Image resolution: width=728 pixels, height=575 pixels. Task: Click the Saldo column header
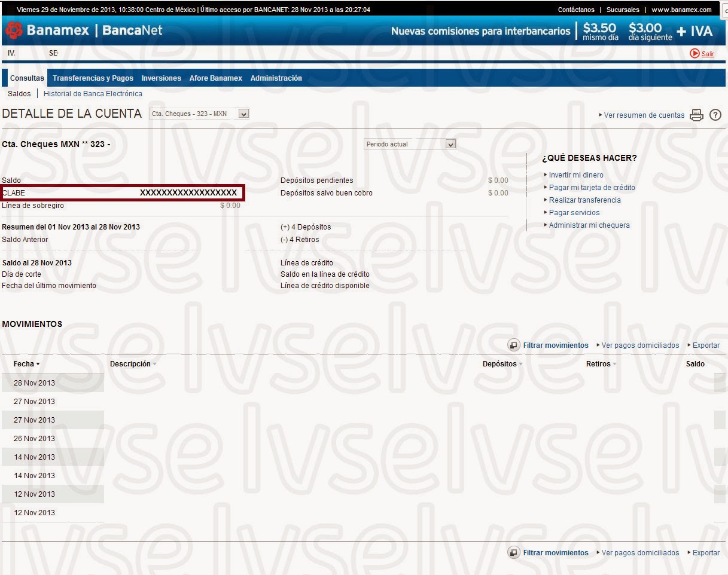695,363
